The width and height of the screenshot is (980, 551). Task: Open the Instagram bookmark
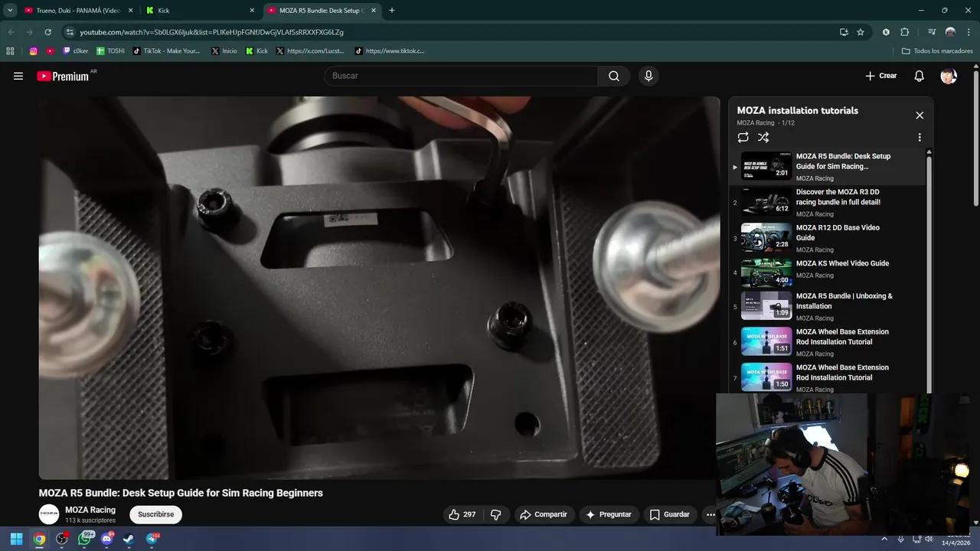click(34, 51)
